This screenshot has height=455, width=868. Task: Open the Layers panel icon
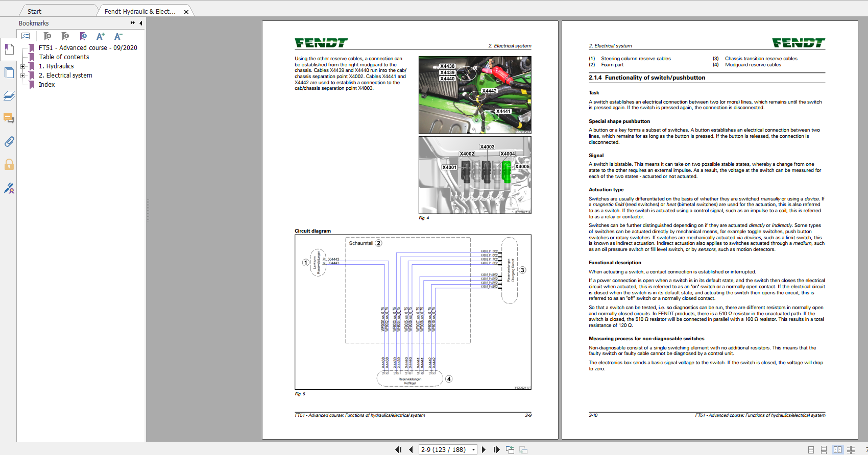point(9,95)
